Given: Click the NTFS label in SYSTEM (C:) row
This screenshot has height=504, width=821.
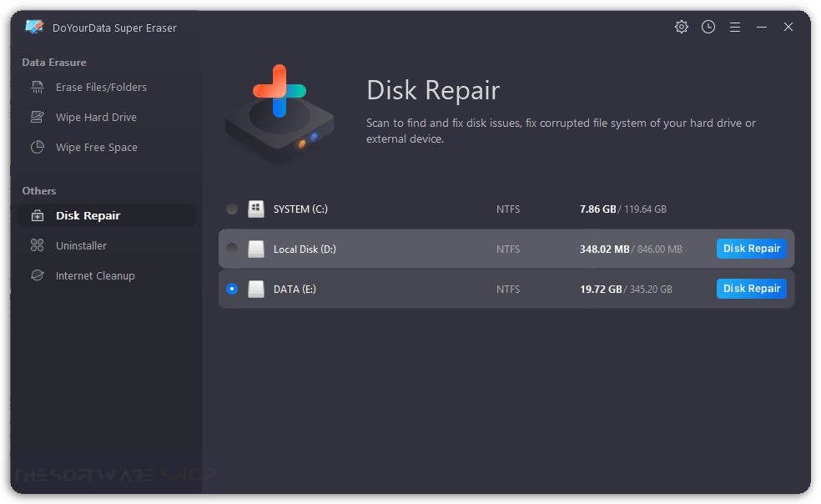Looking at the screenshot, I should 508,209.
